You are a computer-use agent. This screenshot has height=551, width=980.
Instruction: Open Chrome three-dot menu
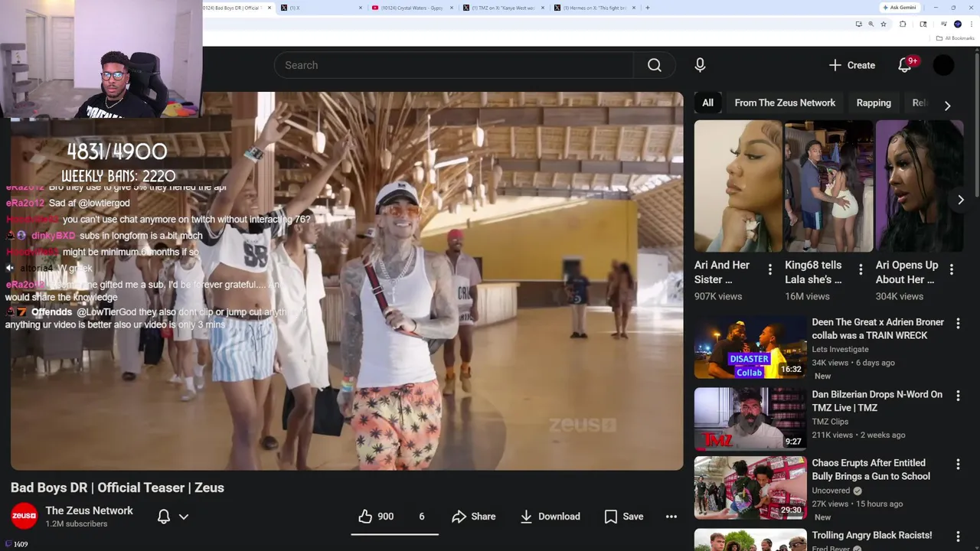coord(971,24)
